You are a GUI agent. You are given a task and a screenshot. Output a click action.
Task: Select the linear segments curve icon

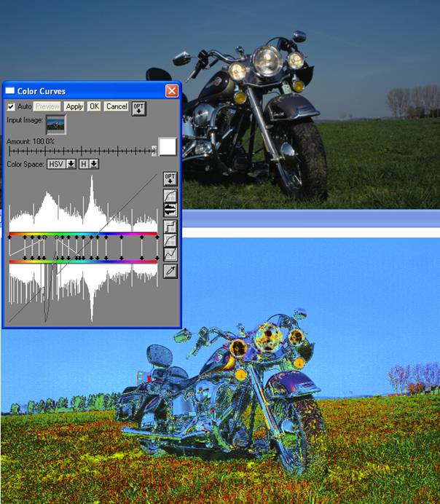[x=170, y=254]
